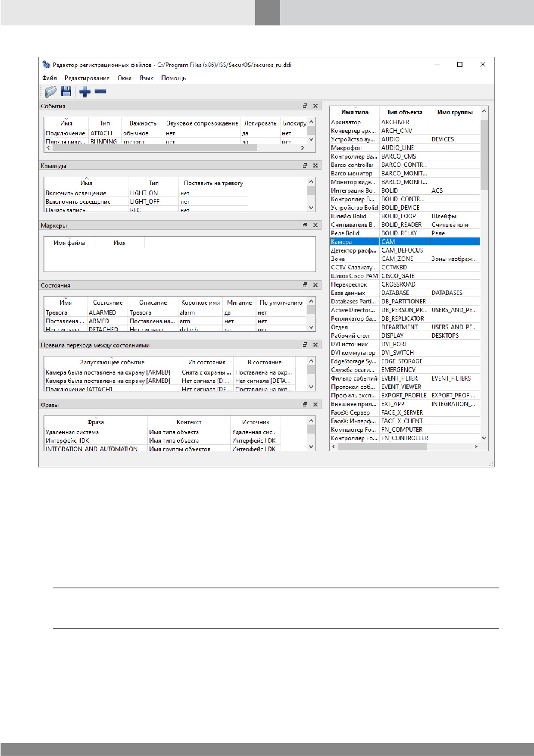
Task: Select the Перекресток object type row
Action: coord(405,284)
